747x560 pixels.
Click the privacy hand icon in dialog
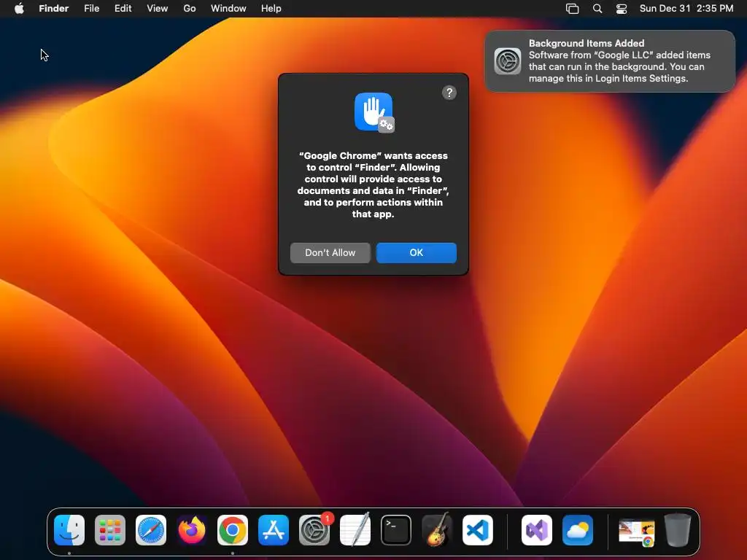pos(374,112)
